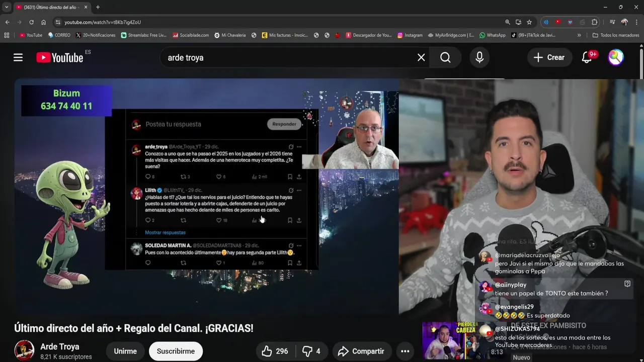Open the Chrome three-dot menu
This screenshot has height=362, width=644.
pyautogui.click(x=636, y=22)
